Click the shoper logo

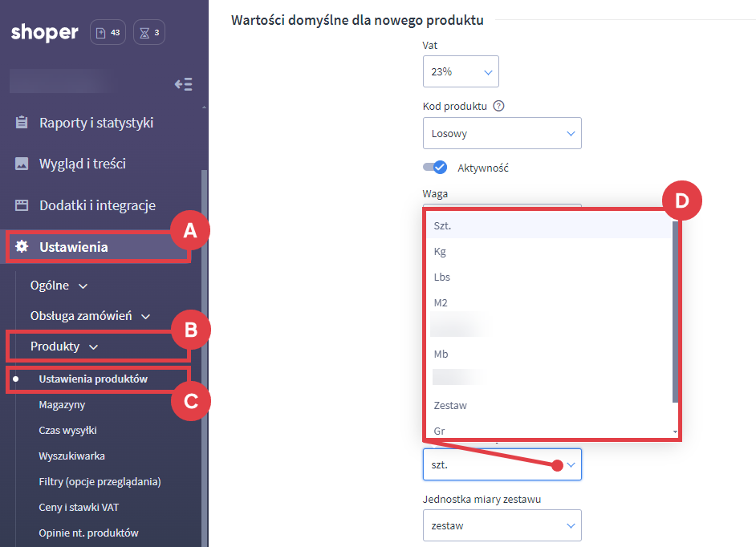[45, 32]
